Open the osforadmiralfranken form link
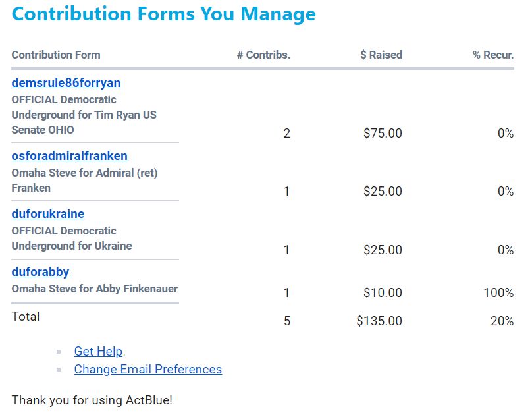 pyautogui.click(x=69, y=156)
